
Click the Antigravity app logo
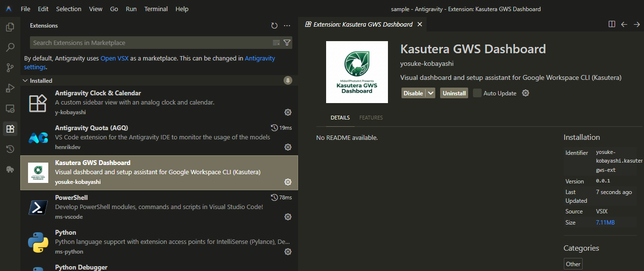tap(9, 9)
